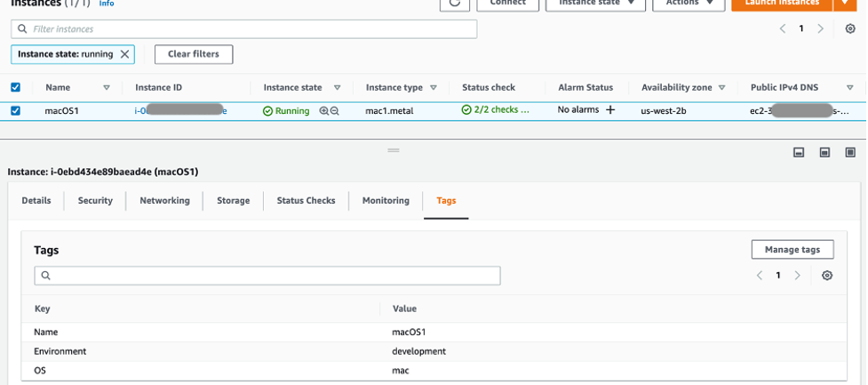Image resolution: width=868 pixels, height=385 pixels.
Task: Open the Storage tab
Action: point(233,201)
